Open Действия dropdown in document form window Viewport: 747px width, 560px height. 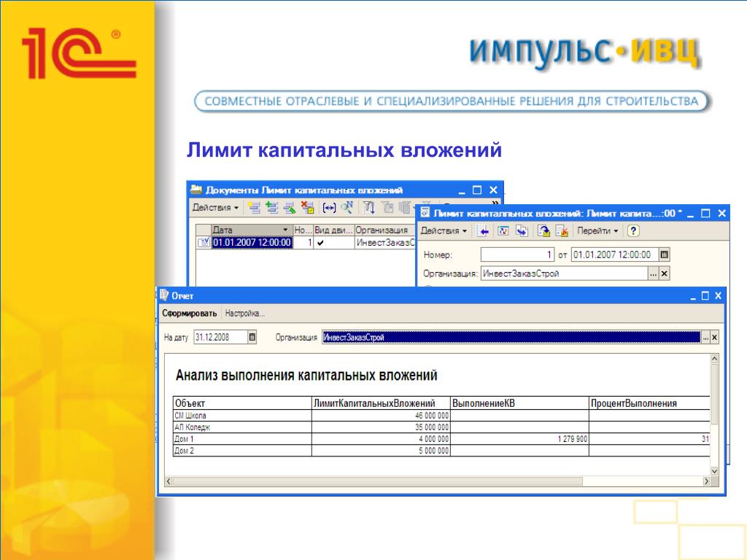coord(445,231)
